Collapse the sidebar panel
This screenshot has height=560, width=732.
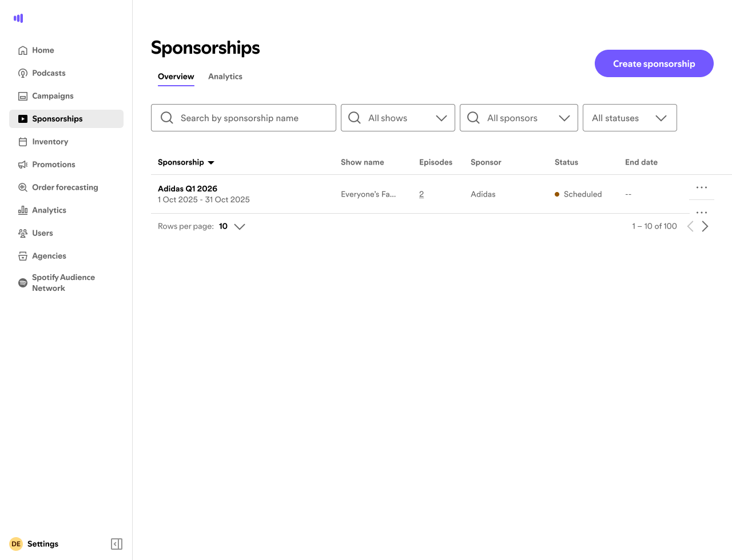coord(117,544)
